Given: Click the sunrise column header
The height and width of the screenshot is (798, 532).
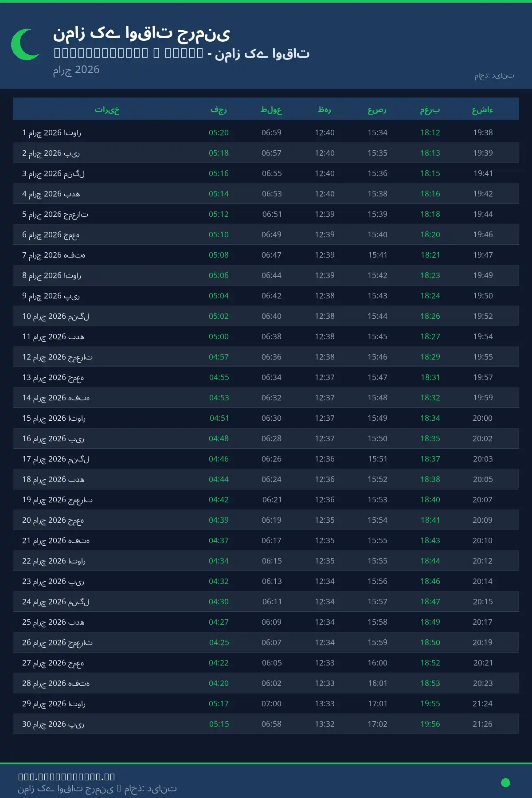Looking at the screenshot, I should click(271, 110).
